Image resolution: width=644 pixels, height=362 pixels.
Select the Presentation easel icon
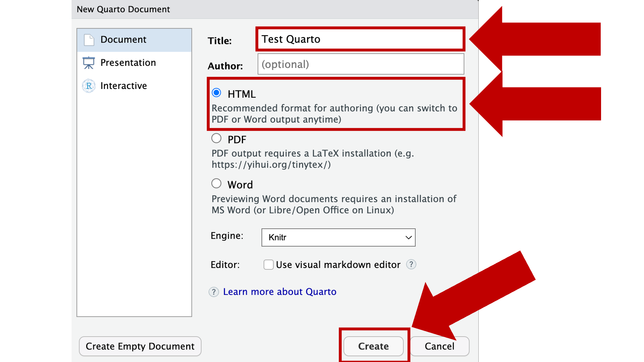[x=89, y=63]
